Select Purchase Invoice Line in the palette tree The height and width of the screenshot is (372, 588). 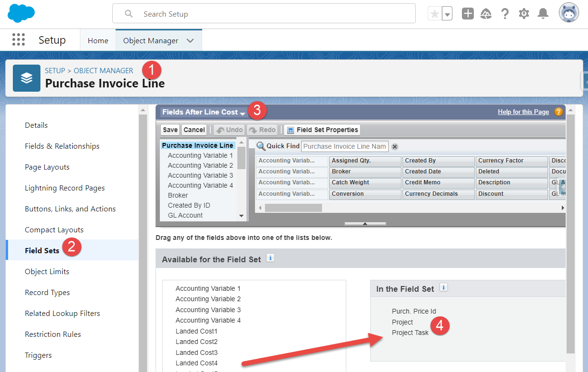[x=197, y=145]
